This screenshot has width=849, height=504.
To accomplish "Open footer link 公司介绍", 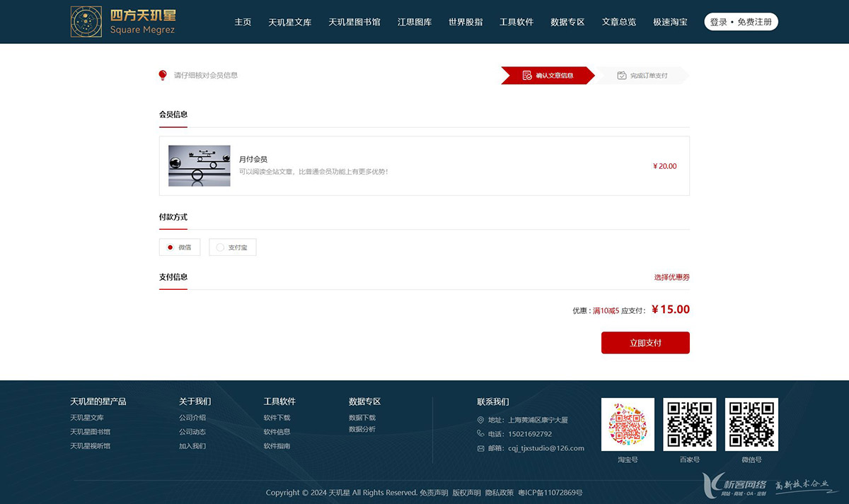I will (192, 418).
